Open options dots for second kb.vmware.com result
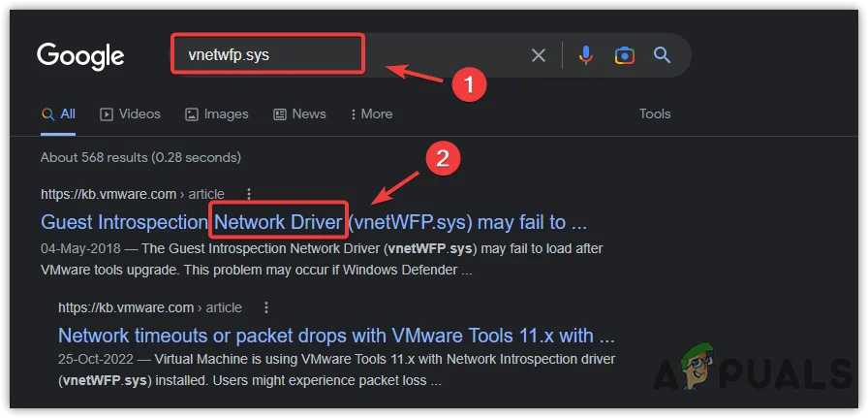The height and width of the screenshot is (418, 868). point(266,307)
